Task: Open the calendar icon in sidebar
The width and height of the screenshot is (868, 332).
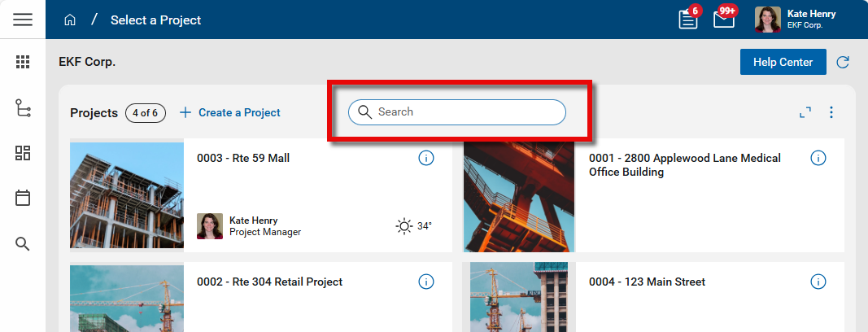Action: click(23, 198)
